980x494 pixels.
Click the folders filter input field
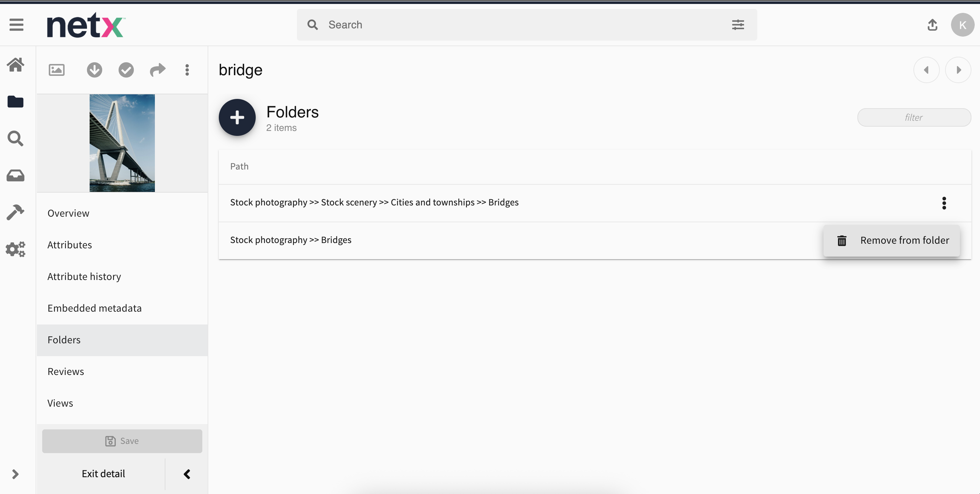(914, 118)
